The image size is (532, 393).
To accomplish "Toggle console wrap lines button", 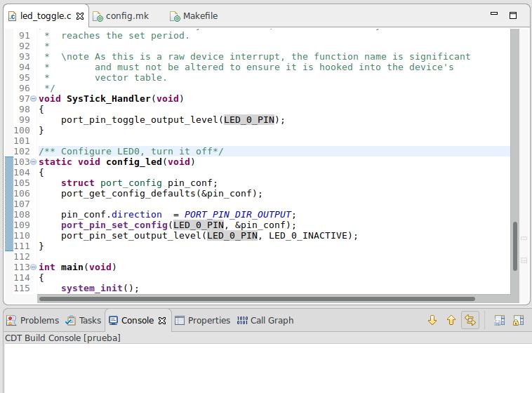I will [470, 320].
